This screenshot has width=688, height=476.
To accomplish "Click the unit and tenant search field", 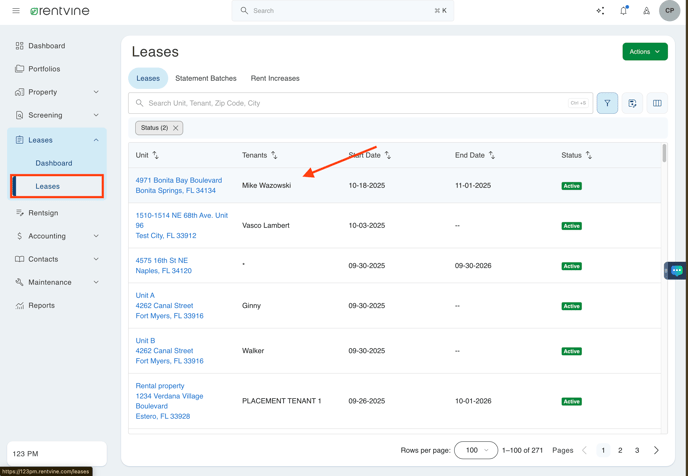I will 350,103.
